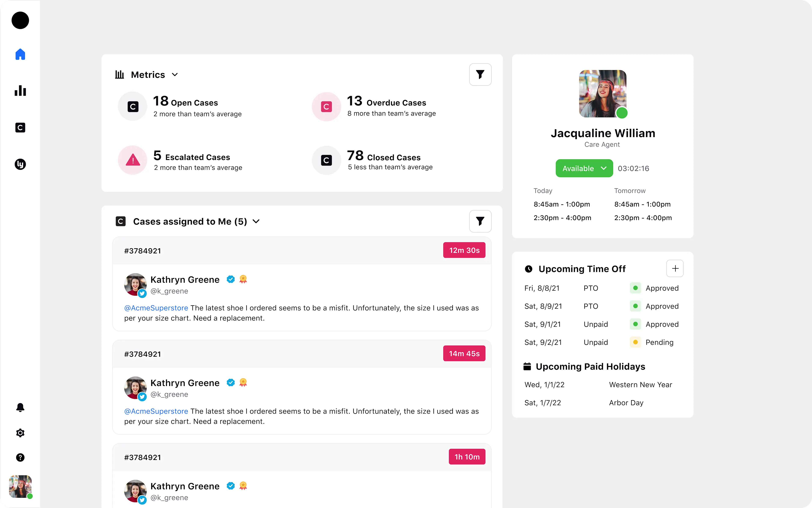812x508 pixels.
Task: Click the 14m 45s timer badge
Action: [x=464, y=353]
